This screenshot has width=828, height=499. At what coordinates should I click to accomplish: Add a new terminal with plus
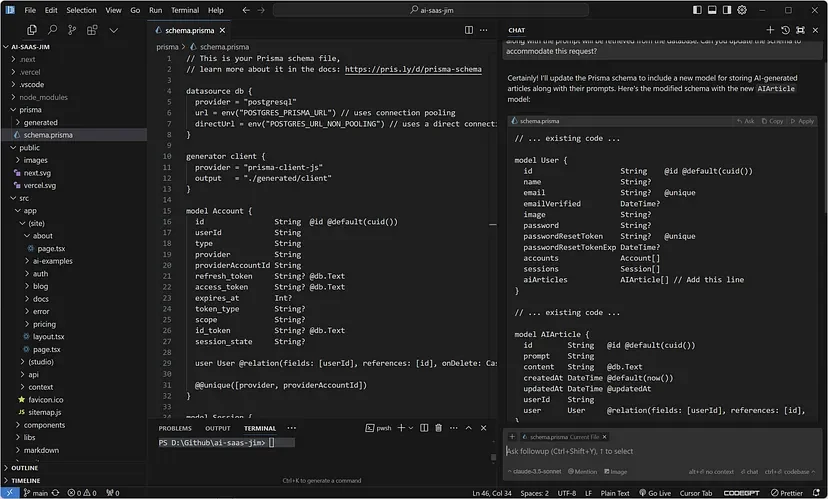pos(401,428)
